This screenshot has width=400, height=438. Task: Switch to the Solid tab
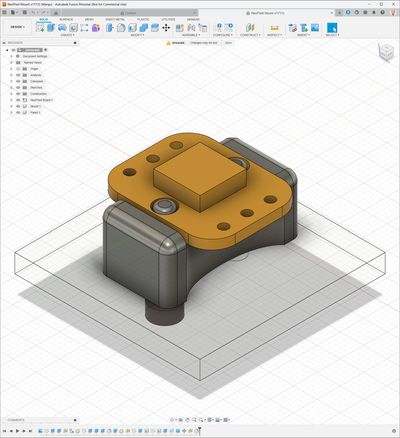(43, 20)
